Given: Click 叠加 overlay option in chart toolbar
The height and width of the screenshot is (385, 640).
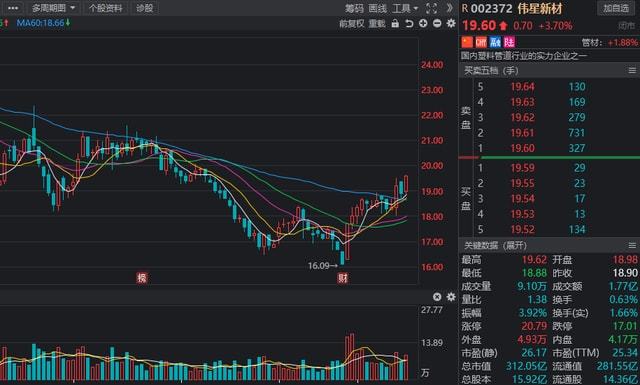Looking at the screenshot, I should (377, 24).
